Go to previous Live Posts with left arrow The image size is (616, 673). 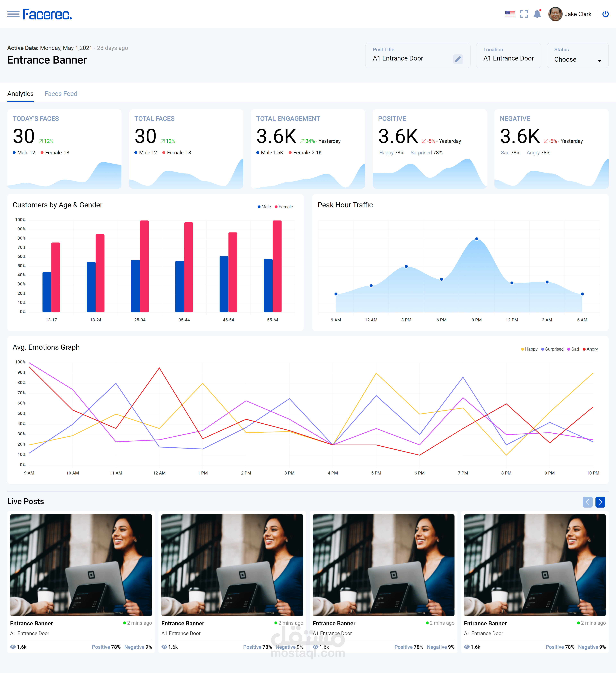click(587, 502)
